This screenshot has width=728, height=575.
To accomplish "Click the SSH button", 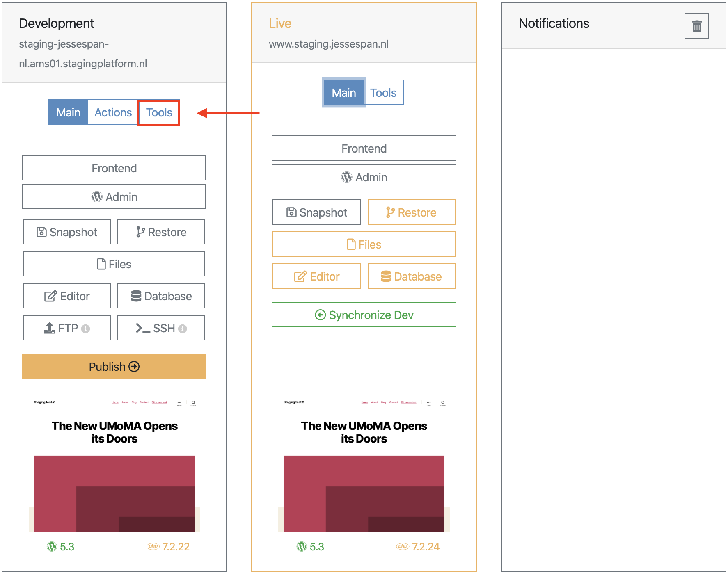I will coord(161,328).
